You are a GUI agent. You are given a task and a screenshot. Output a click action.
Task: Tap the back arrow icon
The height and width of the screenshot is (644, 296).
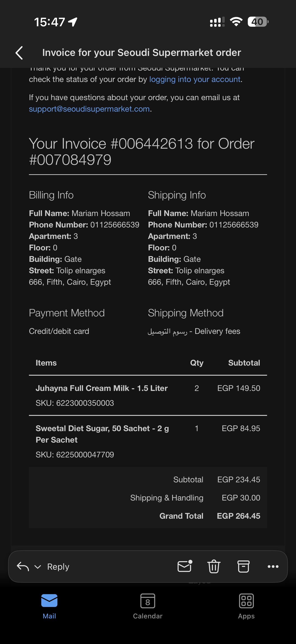(x=19, y=53)
